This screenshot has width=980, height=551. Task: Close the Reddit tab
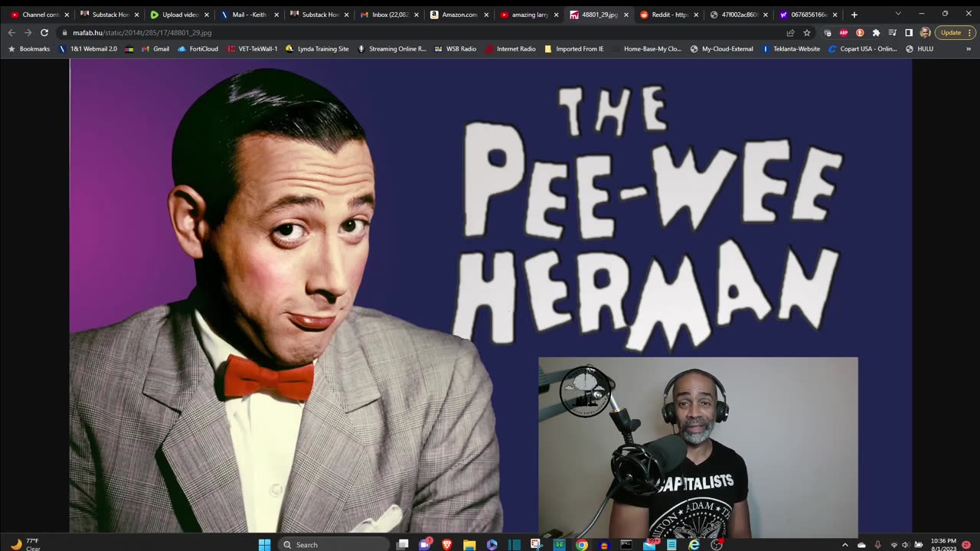696,15
